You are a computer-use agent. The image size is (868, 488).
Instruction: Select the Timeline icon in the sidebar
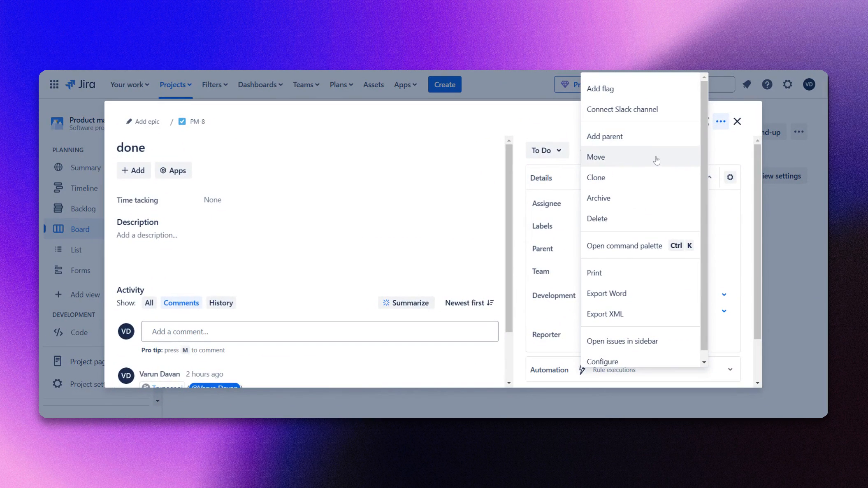coord(58,188)
